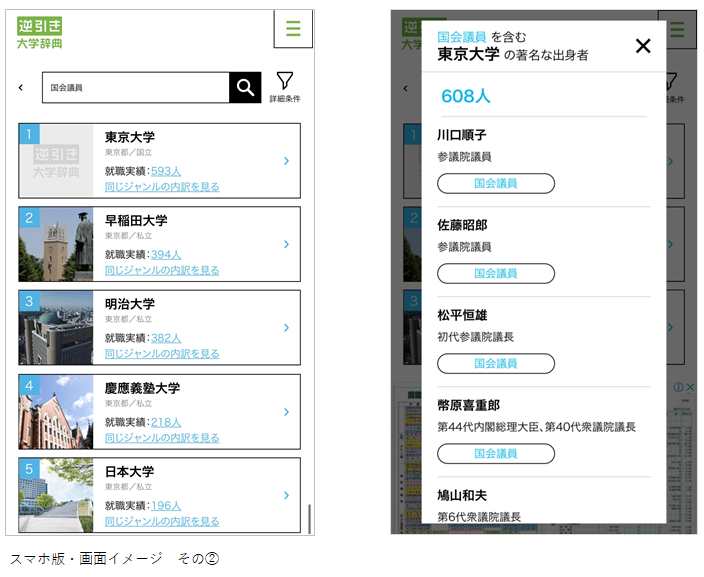
Task: Click 早稲田大学 clock tower thumbnail
Action: (x=56, y=244)
